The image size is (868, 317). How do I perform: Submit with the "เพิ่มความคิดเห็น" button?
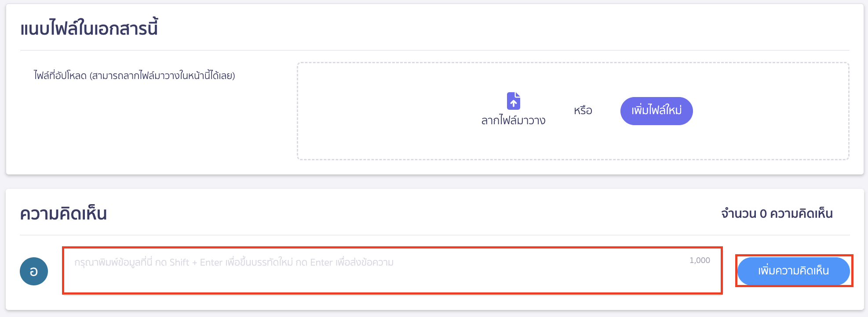pyautogui.click(x=793, y=271)
